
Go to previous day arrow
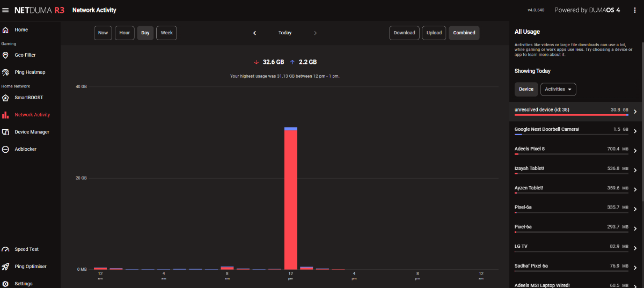pyautogui.click(x=255, y=33)
